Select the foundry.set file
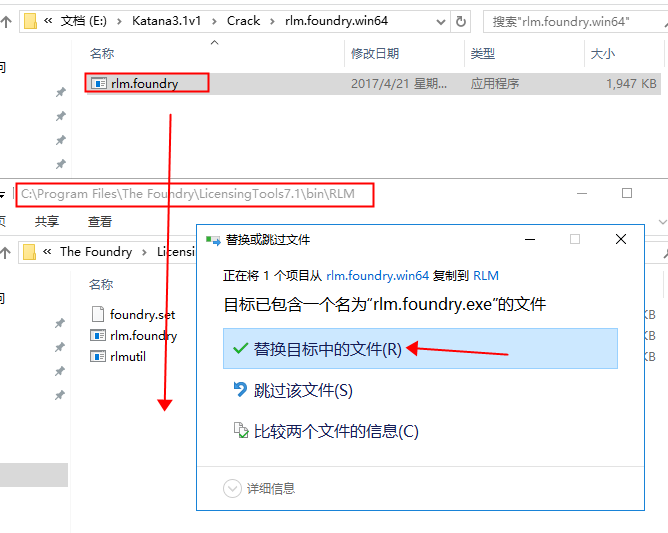This screenshot has width=668, height=533. [x=133, y=314]
